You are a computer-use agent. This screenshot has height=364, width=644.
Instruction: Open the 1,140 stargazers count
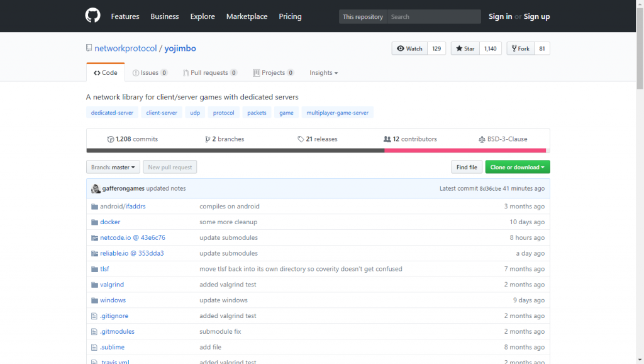click(x=491, y=48)
